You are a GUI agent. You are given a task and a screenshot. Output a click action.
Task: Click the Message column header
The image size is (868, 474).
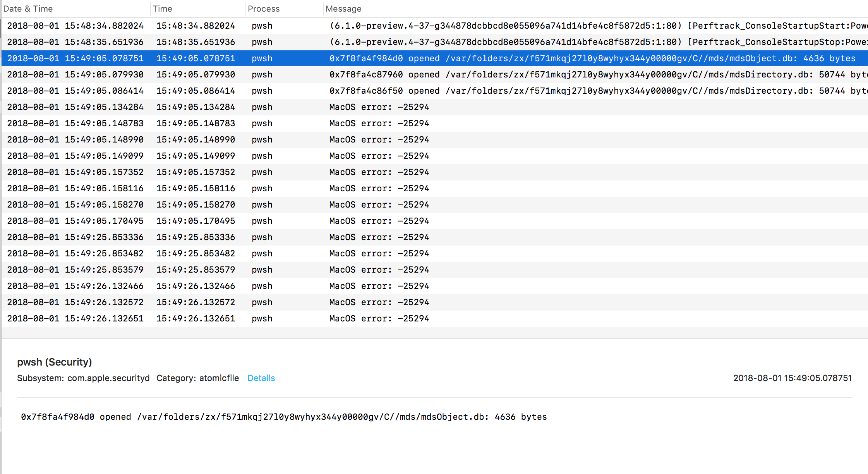tap(343, 9)
